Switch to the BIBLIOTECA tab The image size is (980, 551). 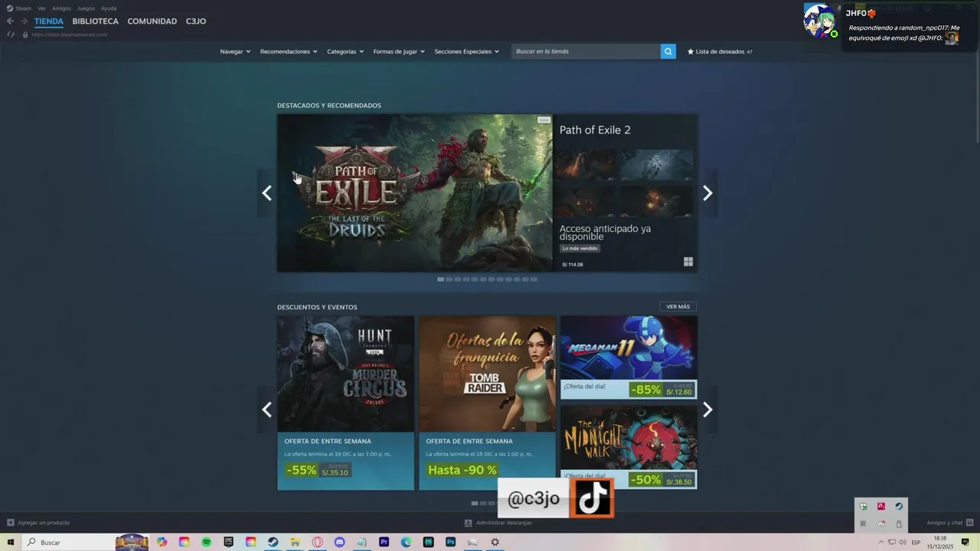click(x=96, y=21)
